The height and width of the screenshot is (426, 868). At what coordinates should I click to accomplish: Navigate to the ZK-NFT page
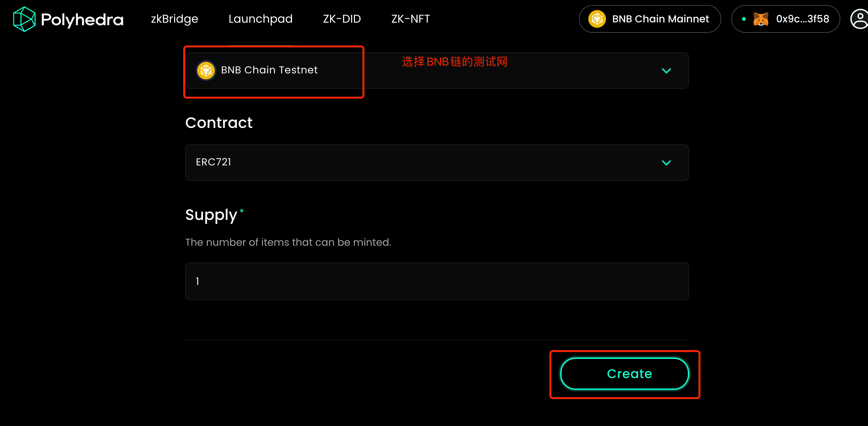[x=410, y=19]
